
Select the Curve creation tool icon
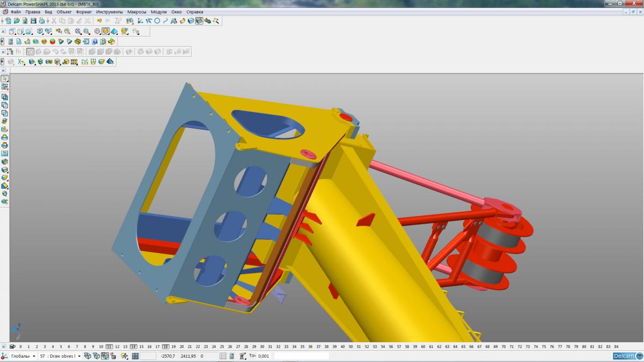(165, 21)
